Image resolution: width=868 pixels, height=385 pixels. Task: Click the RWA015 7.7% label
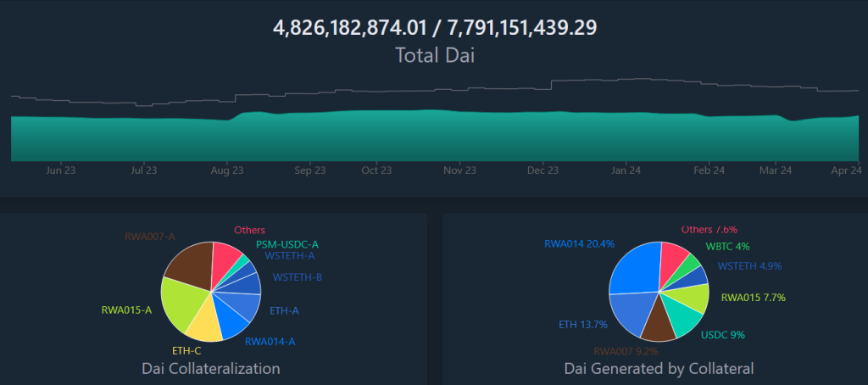point(750,298)
